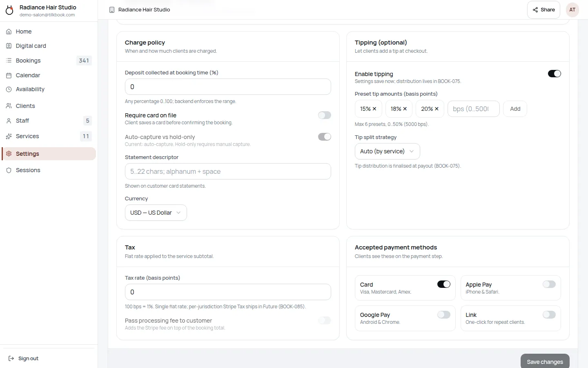Viewport: 588px width, 368px height.
Task: Click the Charge policy heading
Action: pos(145,43)
